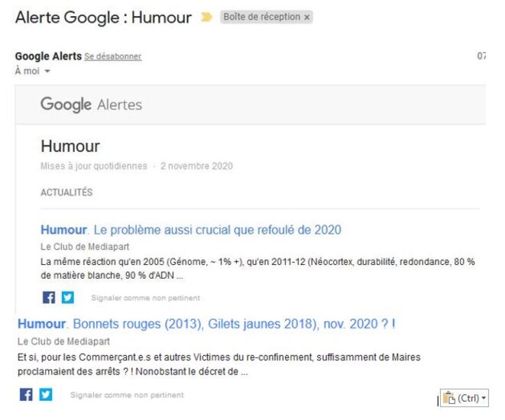Viewport: 505px width, 420px height.
Task: Open the Se désabonner link
Action: (113, 57)
